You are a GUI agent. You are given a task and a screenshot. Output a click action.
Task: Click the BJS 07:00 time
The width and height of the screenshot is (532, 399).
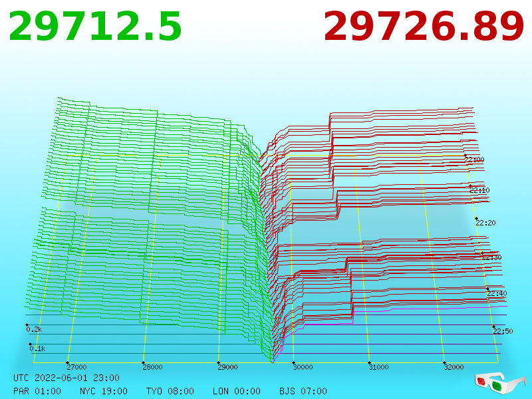[x=303, y=391]
